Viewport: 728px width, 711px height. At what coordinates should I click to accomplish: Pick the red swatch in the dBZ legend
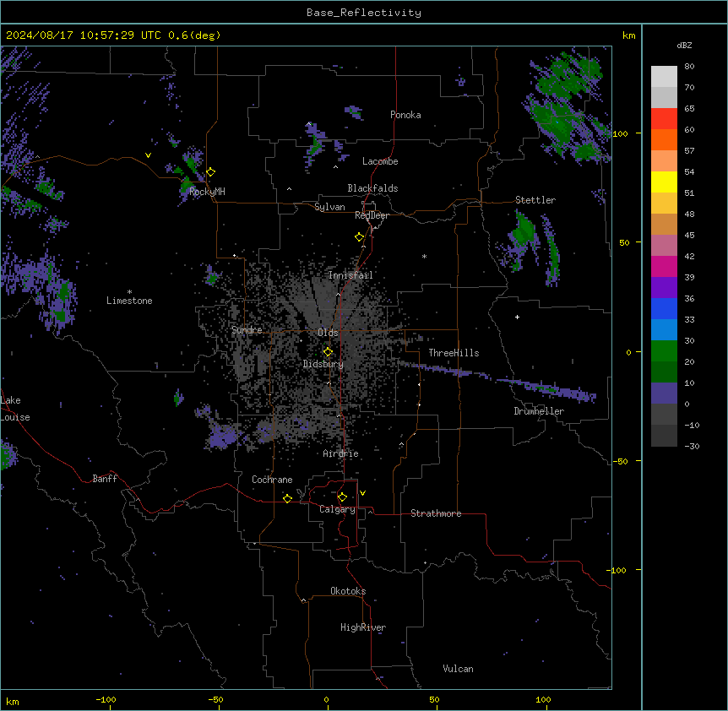[664, 118]
